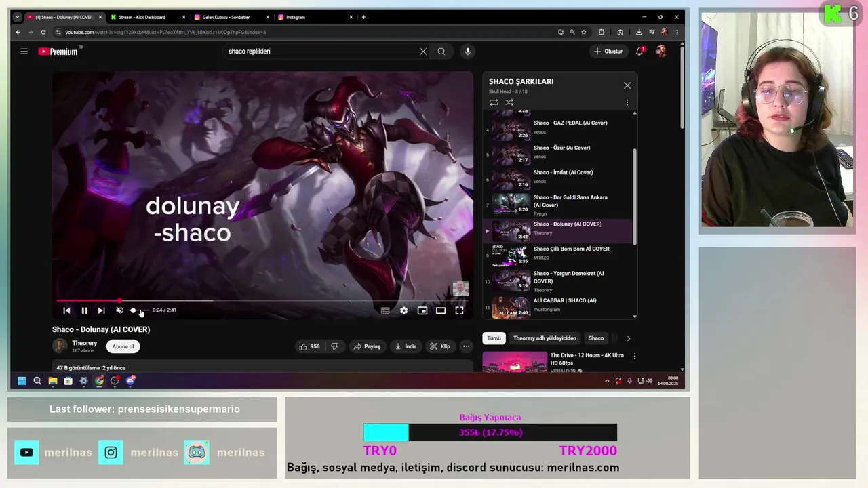
Task: Open the Theorery channel name link
Action: (85, 343)
